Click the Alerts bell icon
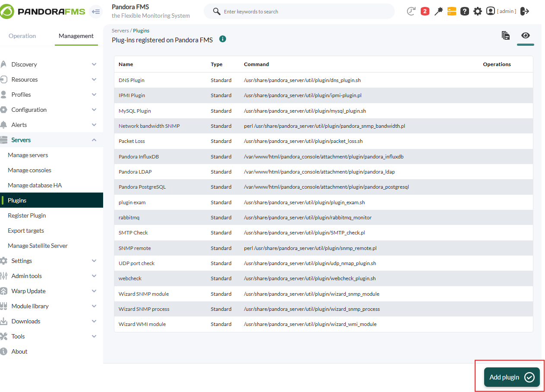The width and height of the screenshot is (545, 392). pyautogui.click(x=3, y=125)
